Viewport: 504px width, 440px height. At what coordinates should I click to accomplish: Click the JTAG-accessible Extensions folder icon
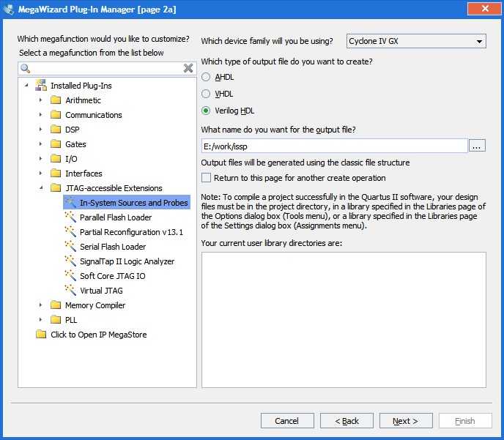pyautogui.click(x=56, y=188)
